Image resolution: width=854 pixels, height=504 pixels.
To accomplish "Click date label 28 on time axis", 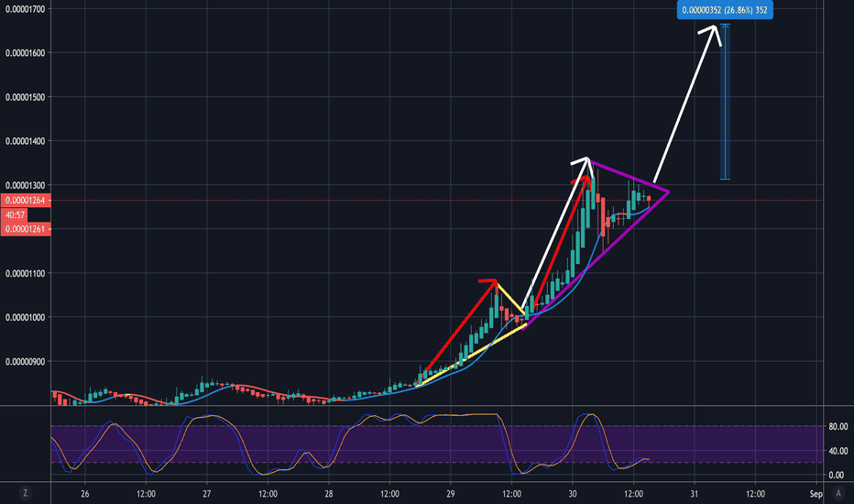I will 329,494.
